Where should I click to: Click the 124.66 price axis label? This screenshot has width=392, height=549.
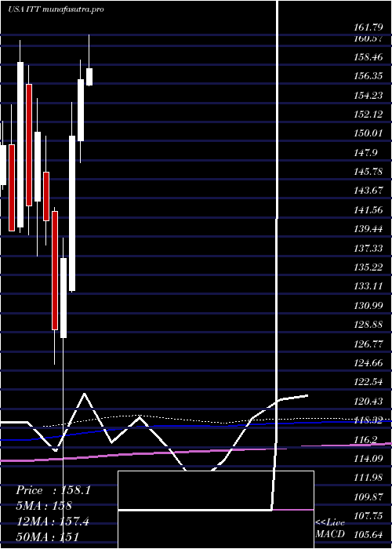pyautogui.click(x=367, y=363)
